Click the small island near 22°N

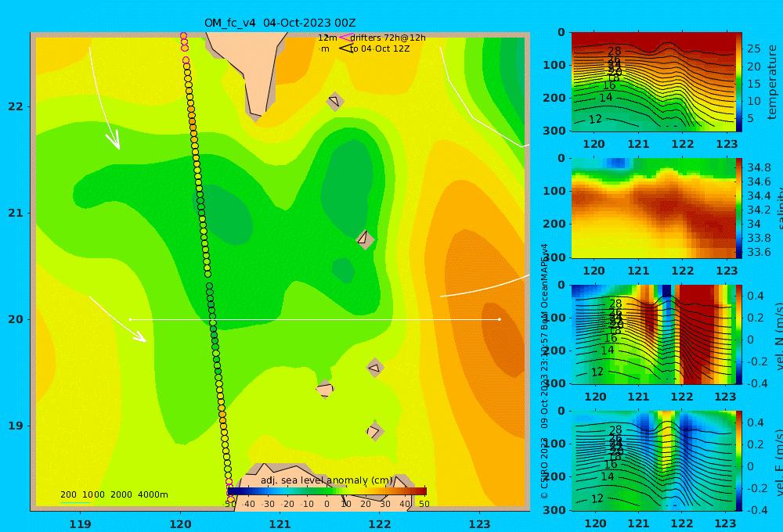[x=335, y=101]
